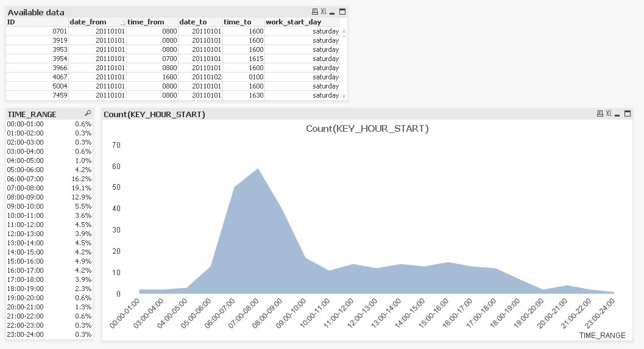Select 13:00-14:00 in TIME_RANGE list
Image resolution: width=644 pixels, height=349 pixels.
tap(49, 243)
